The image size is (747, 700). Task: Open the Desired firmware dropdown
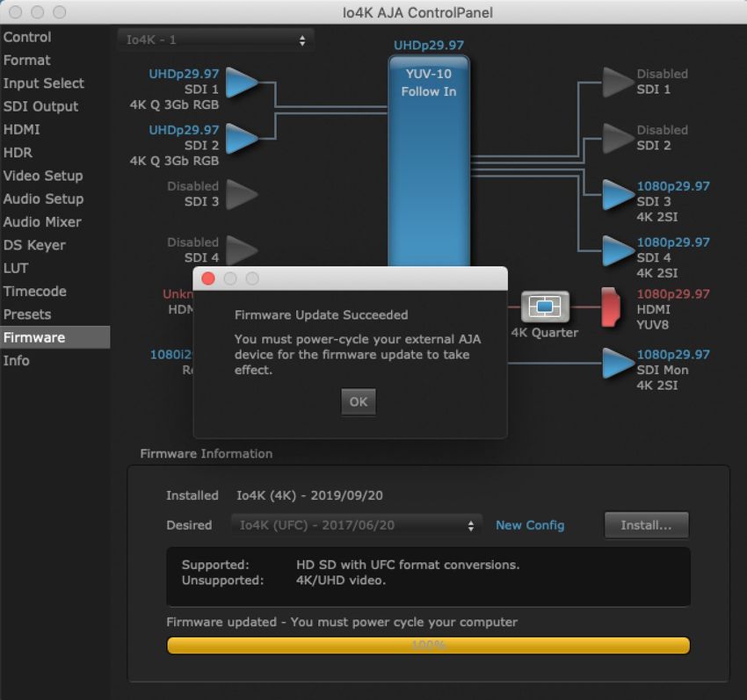(x=357, y=525)
